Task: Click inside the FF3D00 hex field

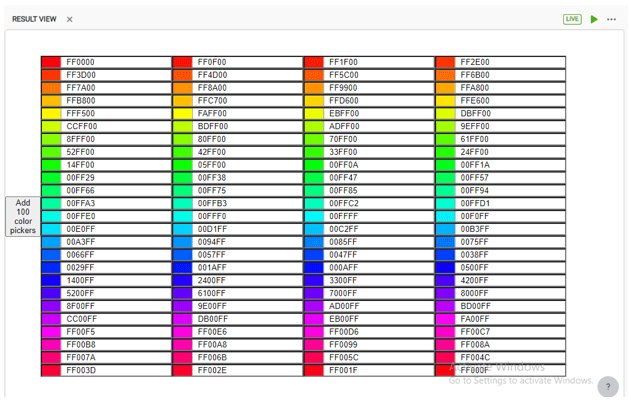Action: tap(117, 75)
